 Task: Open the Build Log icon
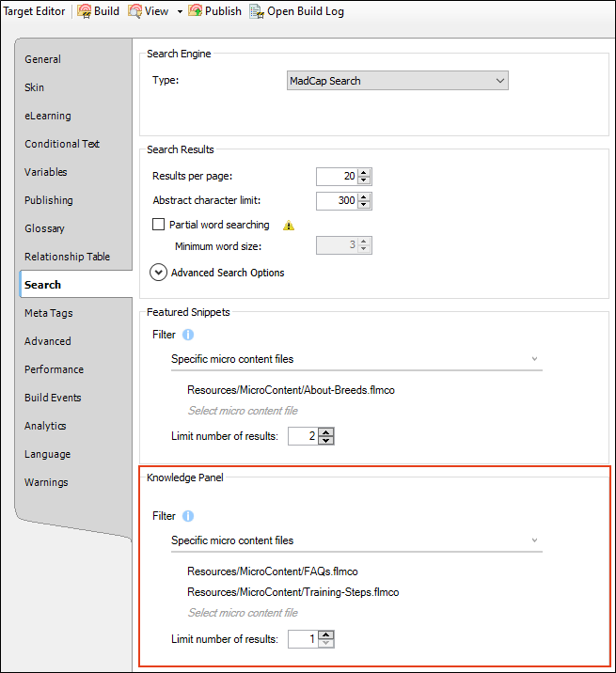pos(257,11)
